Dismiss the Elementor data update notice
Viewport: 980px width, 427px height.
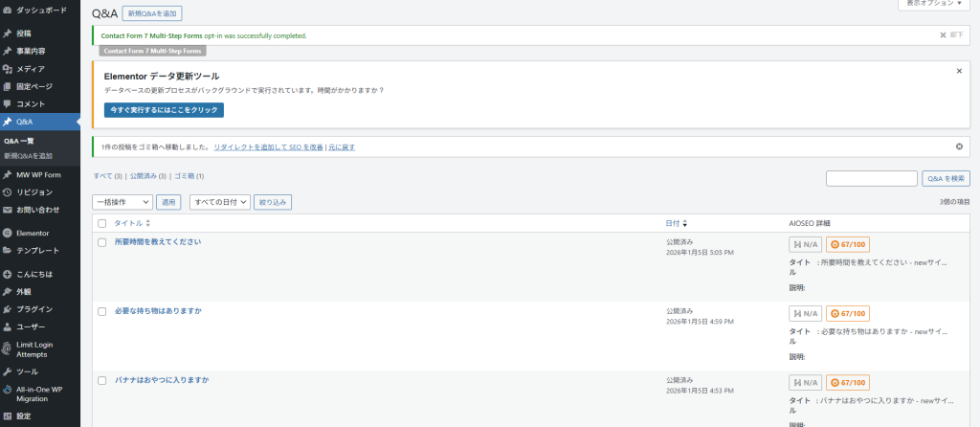point(959,71)
